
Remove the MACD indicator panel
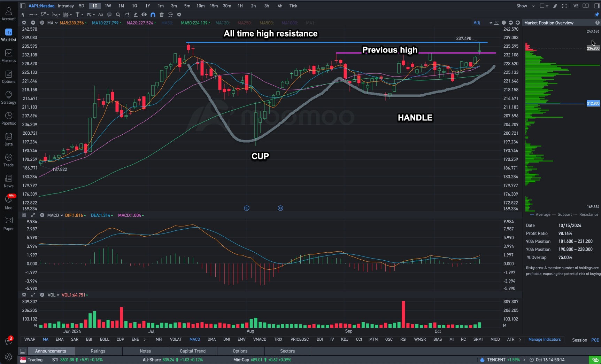click(x=42, y=215)
